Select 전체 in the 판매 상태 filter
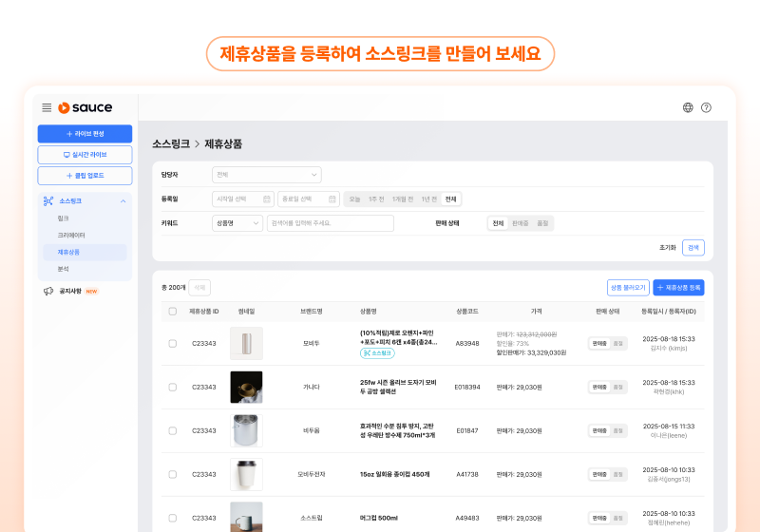This screenshot has width=760, height=532. pos(498,223)
